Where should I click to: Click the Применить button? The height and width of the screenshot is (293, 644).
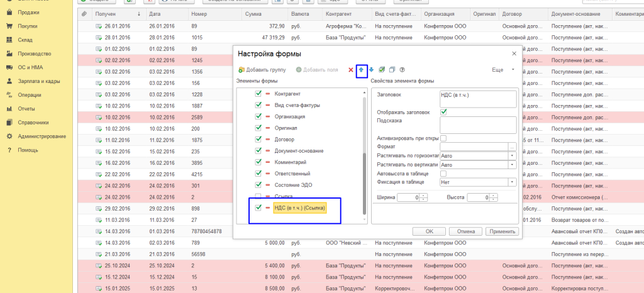(502, 231)
